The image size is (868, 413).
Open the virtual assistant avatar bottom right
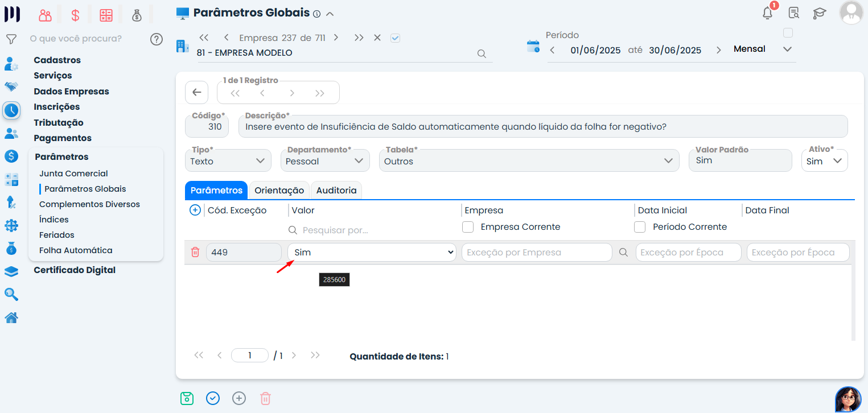click(848, 399)
